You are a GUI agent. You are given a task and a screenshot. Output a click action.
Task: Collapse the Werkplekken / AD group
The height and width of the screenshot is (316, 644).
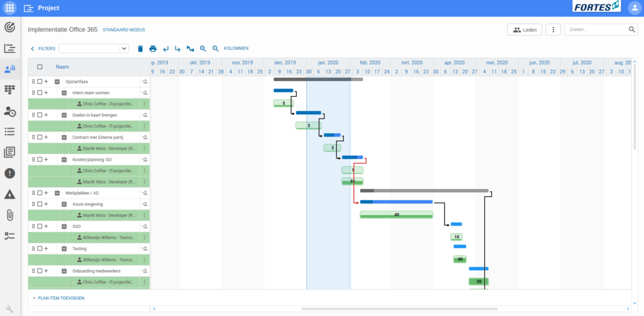pos(57,193)
